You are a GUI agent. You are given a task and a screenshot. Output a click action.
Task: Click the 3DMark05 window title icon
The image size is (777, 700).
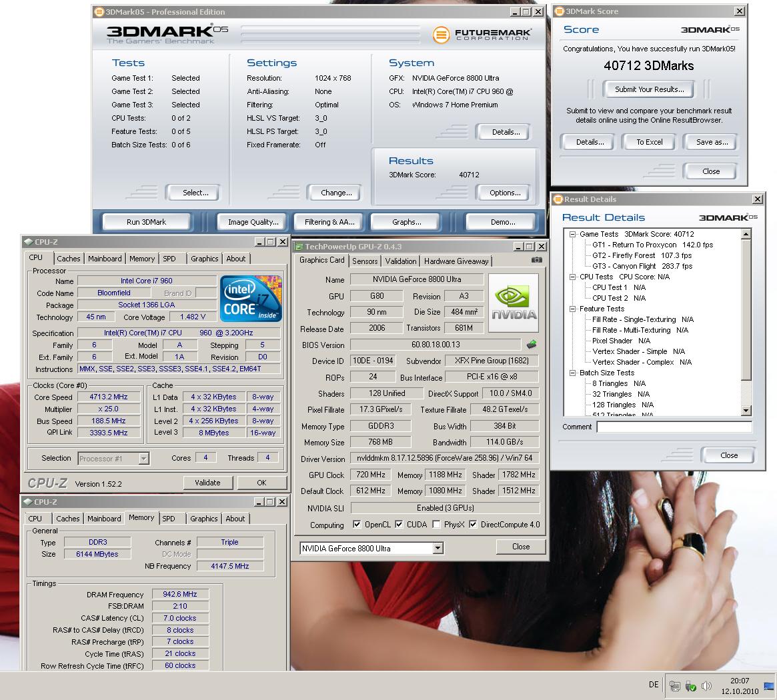click(99, 11)
